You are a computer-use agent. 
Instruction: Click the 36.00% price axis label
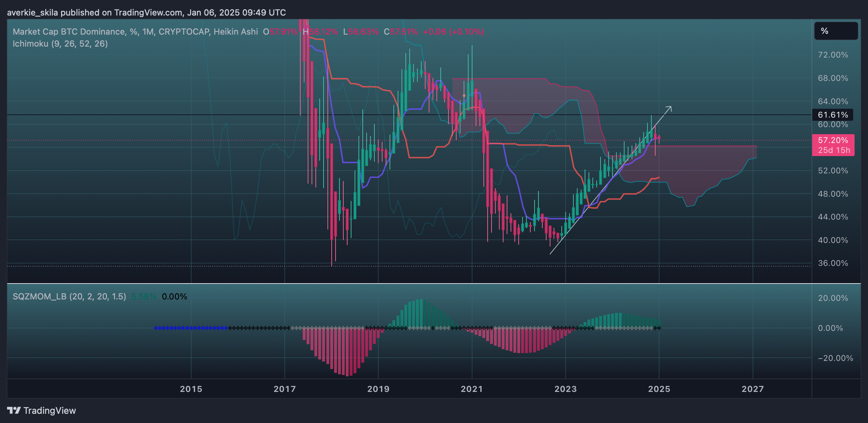tap(833, 263)
